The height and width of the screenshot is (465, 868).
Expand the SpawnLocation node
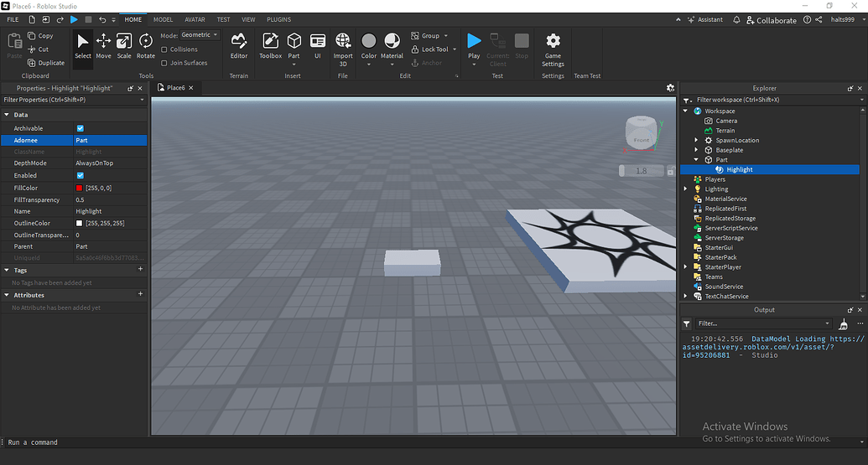coord(696,141)
